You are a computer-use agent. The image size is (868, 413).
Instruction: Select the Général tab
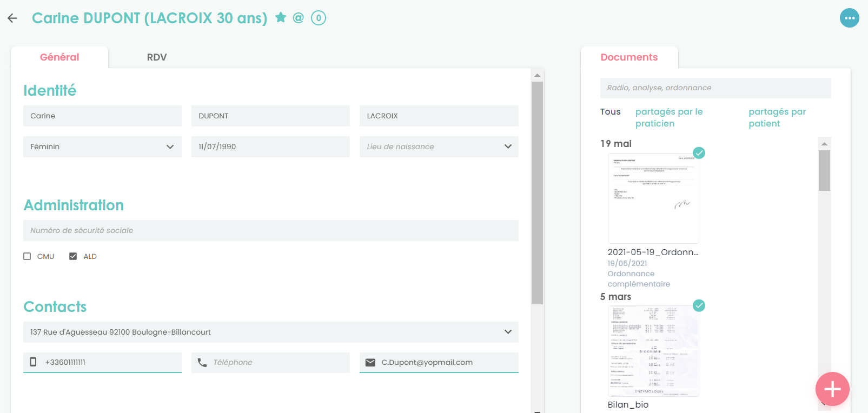pos(59,57)
